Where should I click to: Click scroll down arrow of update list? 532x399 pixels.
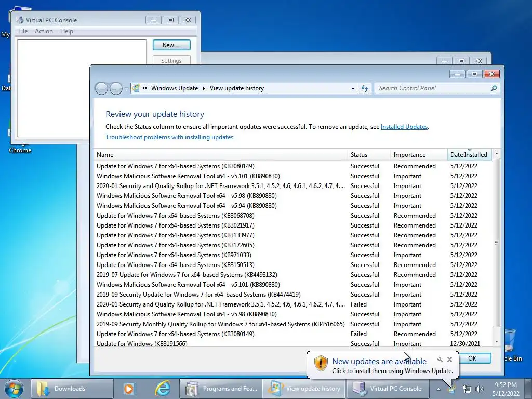[496, 342]
